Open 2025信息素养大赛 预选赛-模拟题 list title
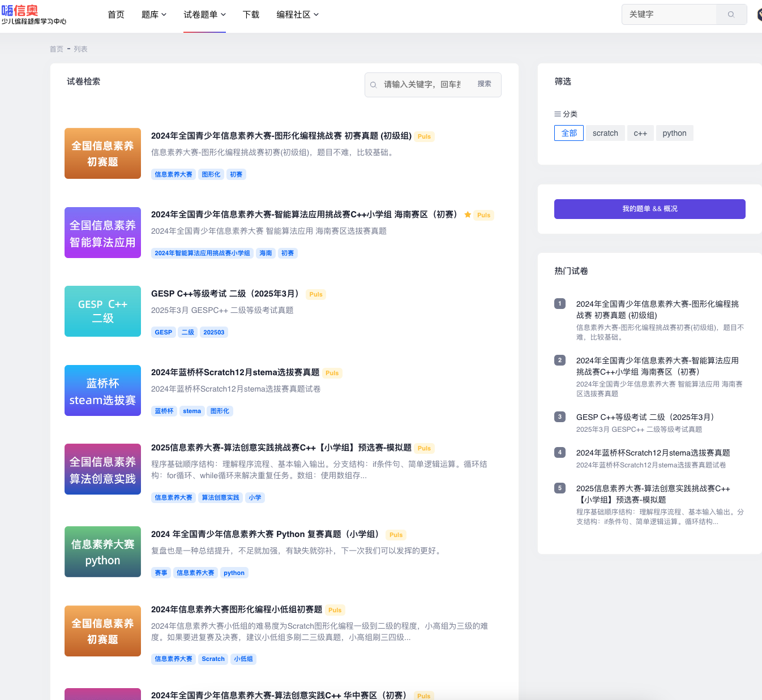Image resolution: width=762 pixels, height=700 pixels. (x=281, y=448)
